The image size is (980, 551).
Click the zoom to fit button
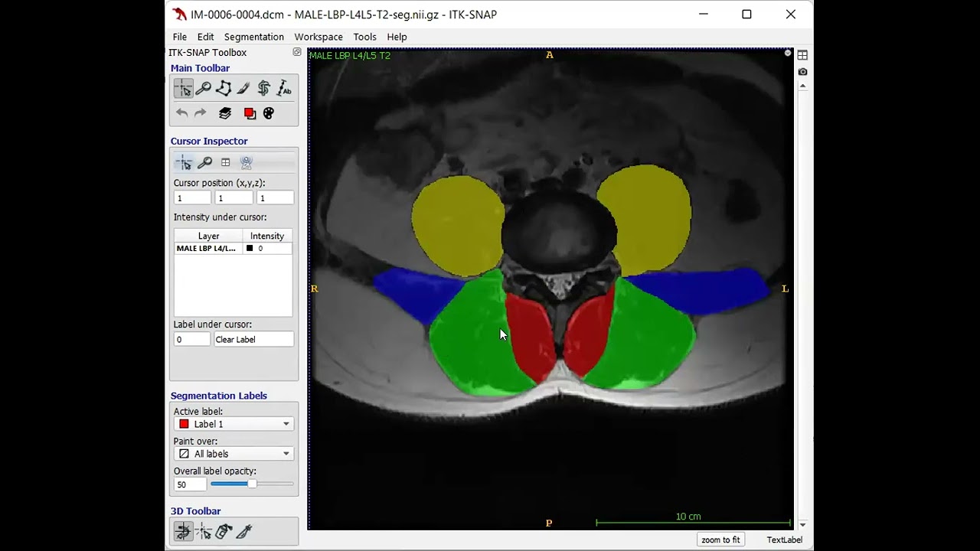[720, 540]
